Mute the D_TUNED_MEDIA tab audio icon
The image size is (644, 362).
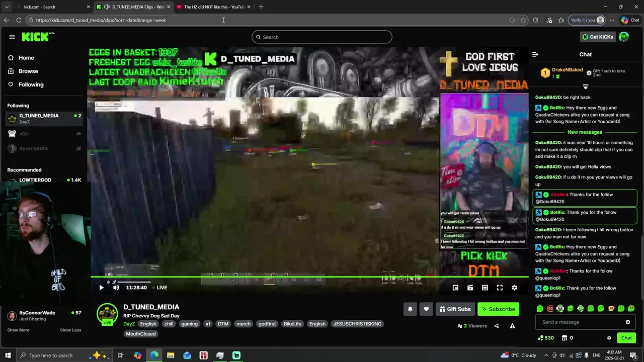[x=107, y=7]
